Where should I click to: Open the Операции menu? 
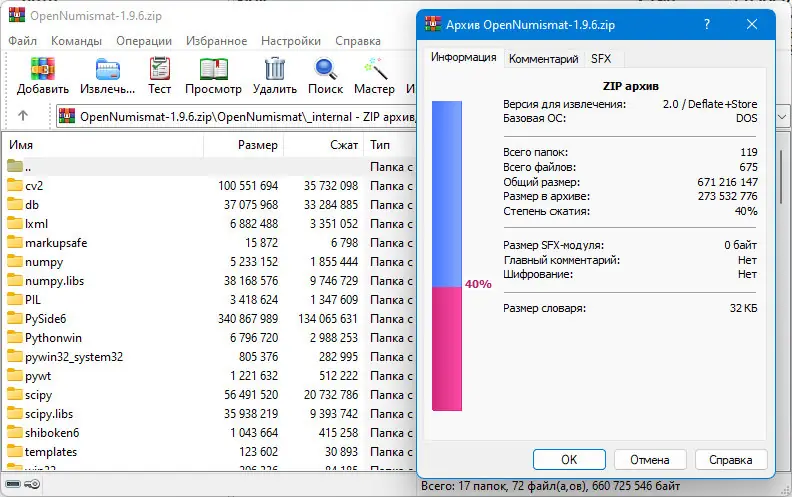144,41
